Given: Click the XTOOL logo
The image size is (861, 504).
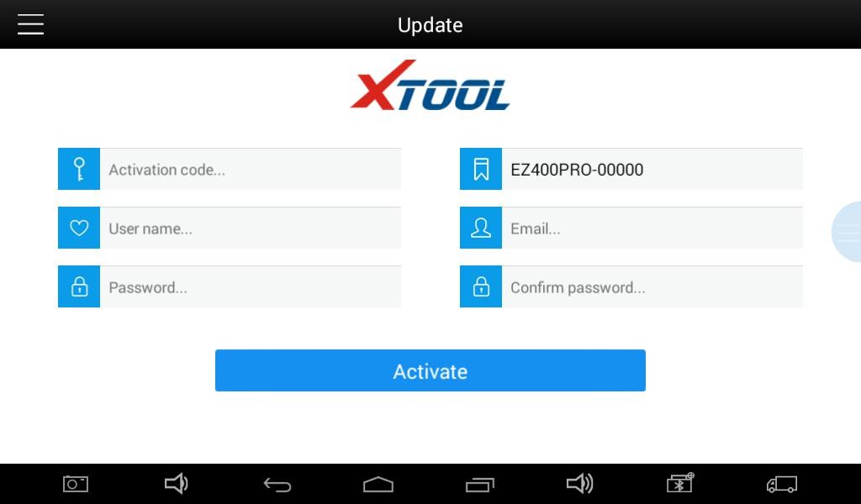Looking at the screenshot, I should [430, 85].
